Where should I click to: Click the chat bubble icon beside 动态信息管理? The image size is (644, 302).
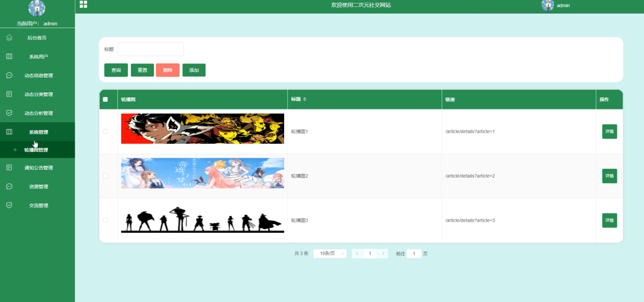(x=9, y=75)
